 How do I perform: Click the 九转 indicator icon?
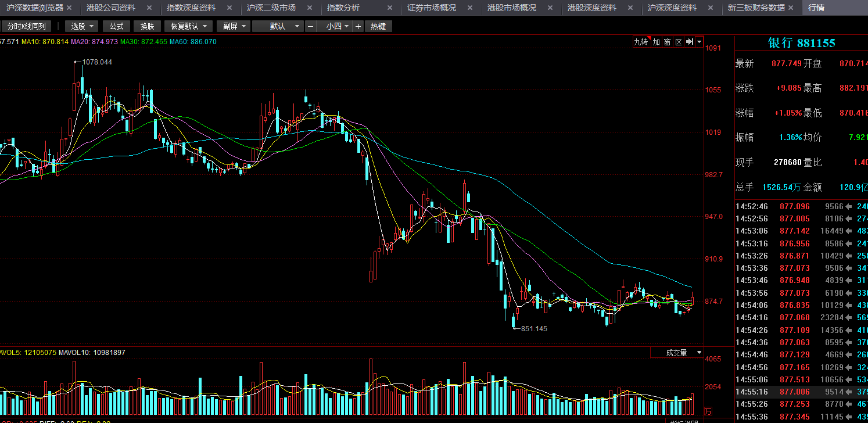[641, 42]
